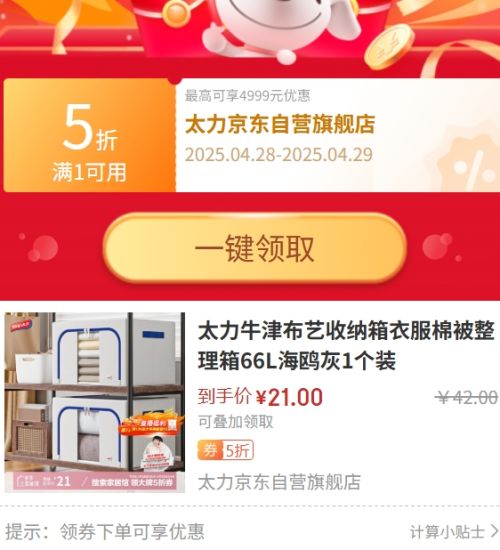The width and height of the screenshot is (500, 550).
Task: Tap the red bubble left of 一键领取
Action: (44, 248)
